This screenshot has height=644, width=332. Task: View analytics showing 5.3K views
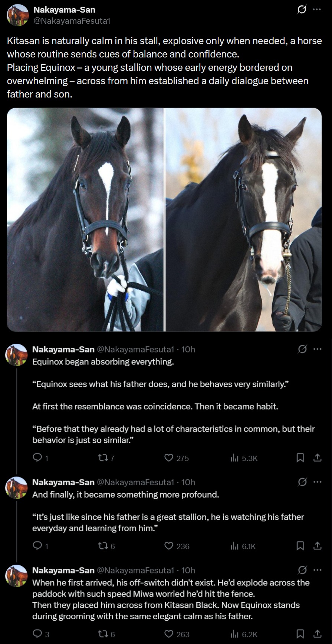point(244,458)
